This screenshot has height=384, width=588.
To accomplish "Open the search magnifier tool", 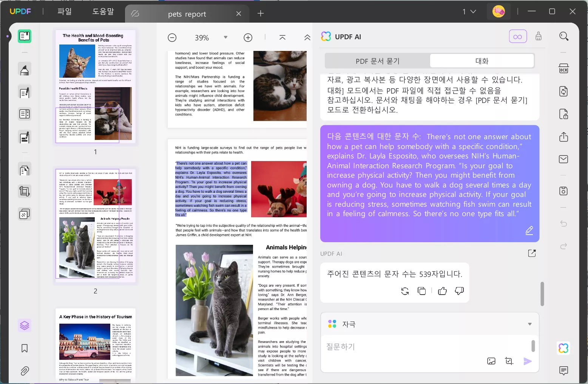I will coord(564,36).
